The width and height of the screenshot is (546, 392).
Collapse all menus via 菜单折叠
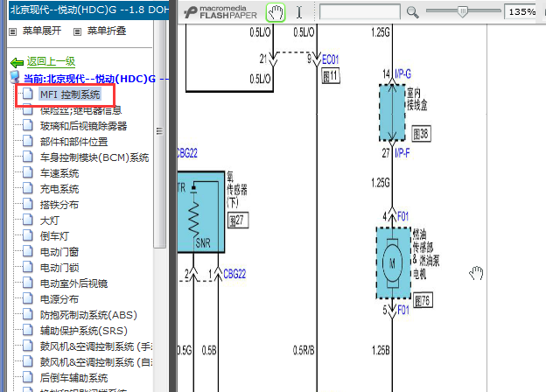click(107, 31)
